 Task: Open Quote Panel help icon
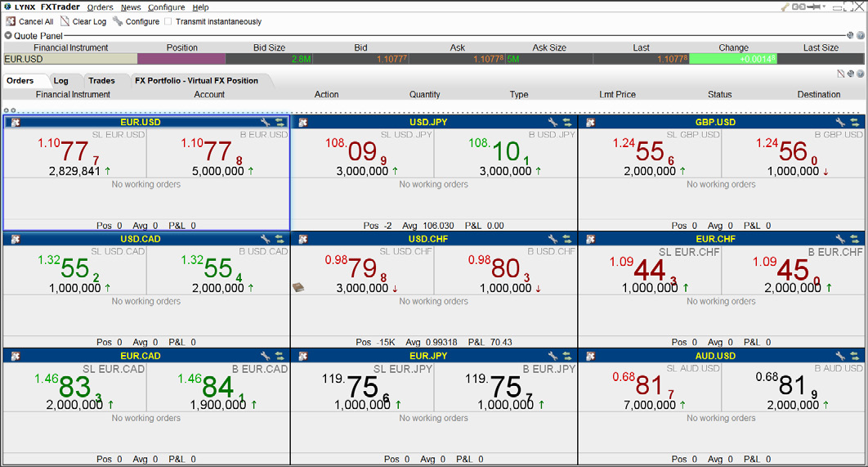[x=861, y=35]
